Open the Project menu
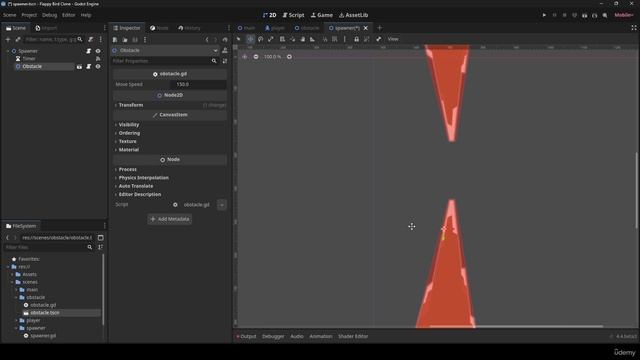 click(29, 15)
